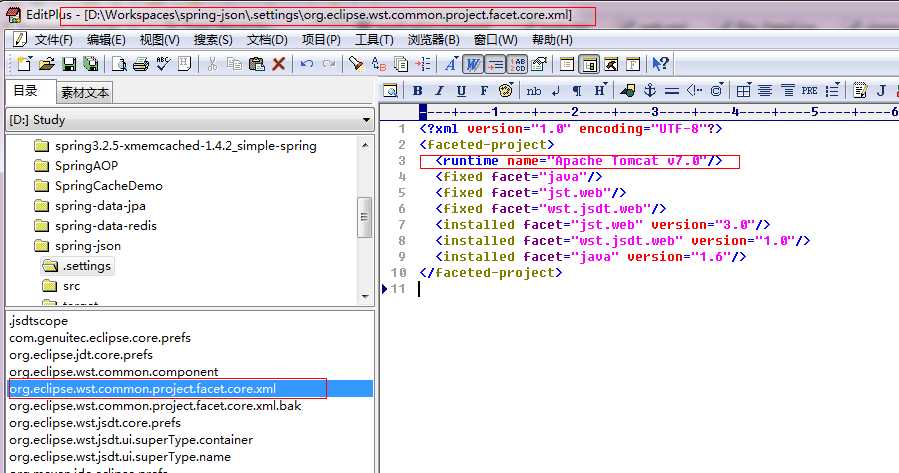Viewport: 899px width, 473px height.
Task: Open org.eclipse.jdt.core.prefs in the file list
Action: [x=81, y=355]
